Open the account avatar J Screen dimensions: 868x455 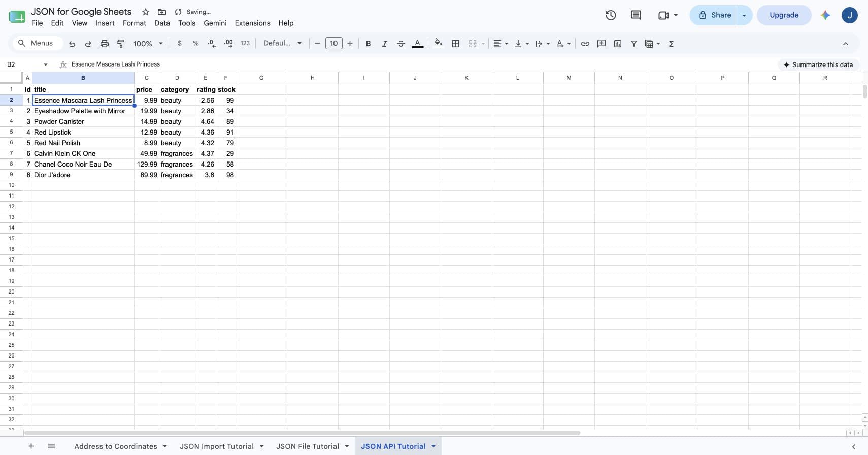click(x=850, y=15)
